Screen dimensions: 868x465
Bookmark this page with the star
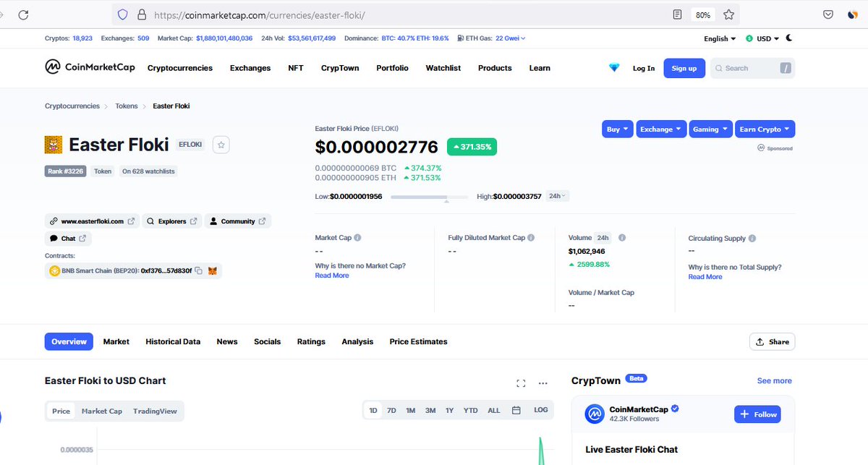[728, 14]
